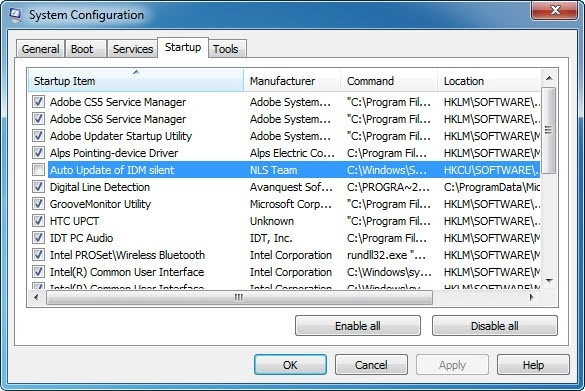Toggle GrooveMonitor Utility checkbox
Screen dimensions: 585x391
click(38, 204)
